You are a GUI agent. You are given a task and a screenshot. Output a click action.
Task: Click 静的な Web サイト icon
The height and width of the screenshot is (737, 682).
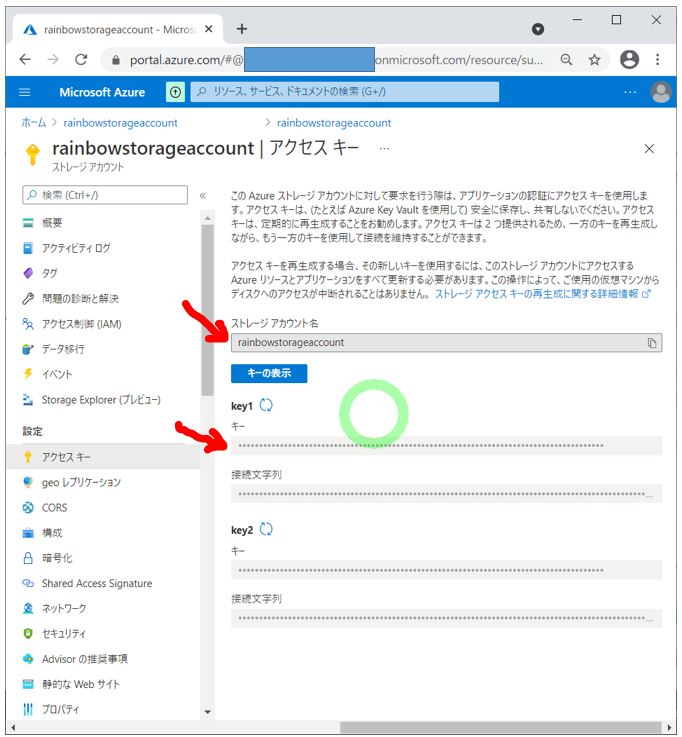[28, 684]
